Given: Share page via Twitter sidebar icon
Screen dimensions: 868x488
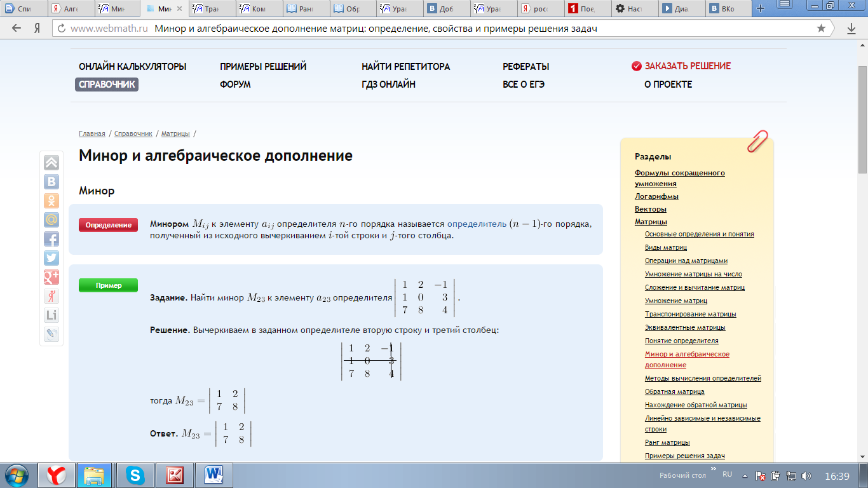Looking at the screenshot, I should click(x=51, y=258).
